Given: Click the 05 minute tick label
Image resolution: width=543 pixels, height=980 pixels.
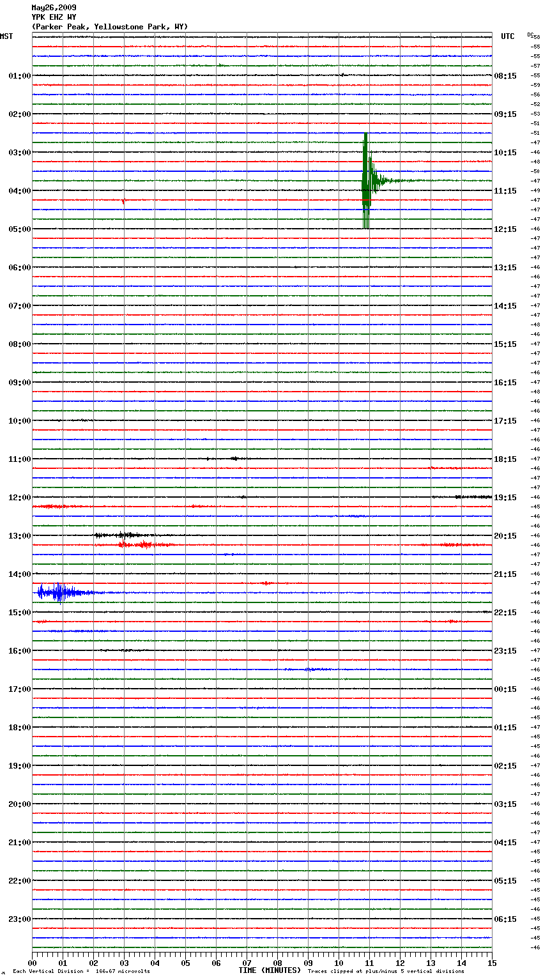Looking at the screenshot, I should [x=185, y=963].
